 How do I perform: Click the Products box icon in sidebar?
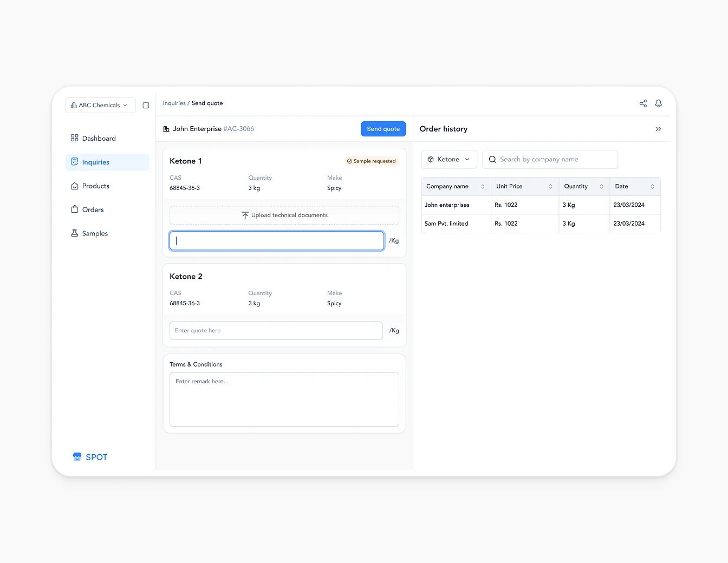[x=75, y=186]
